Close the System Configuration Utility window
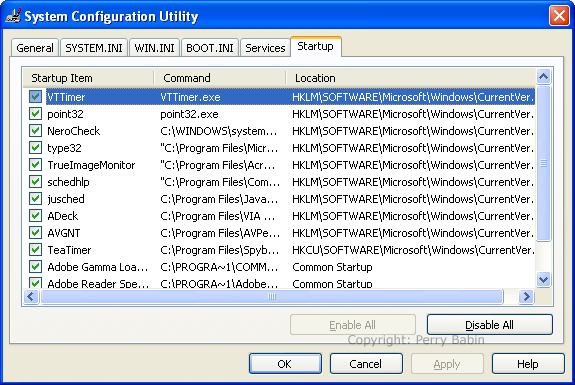The image size is (575, 385). pos(559,16)
